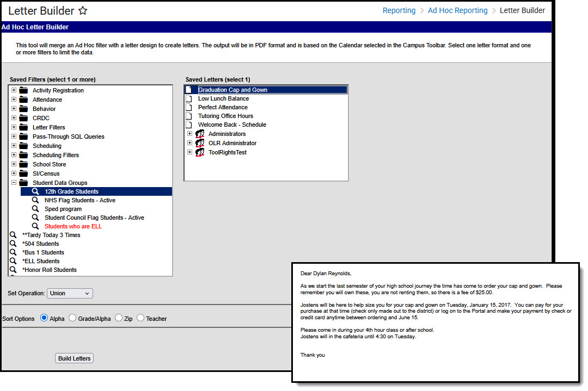Click the Behavior folder label

coord(44,109)
